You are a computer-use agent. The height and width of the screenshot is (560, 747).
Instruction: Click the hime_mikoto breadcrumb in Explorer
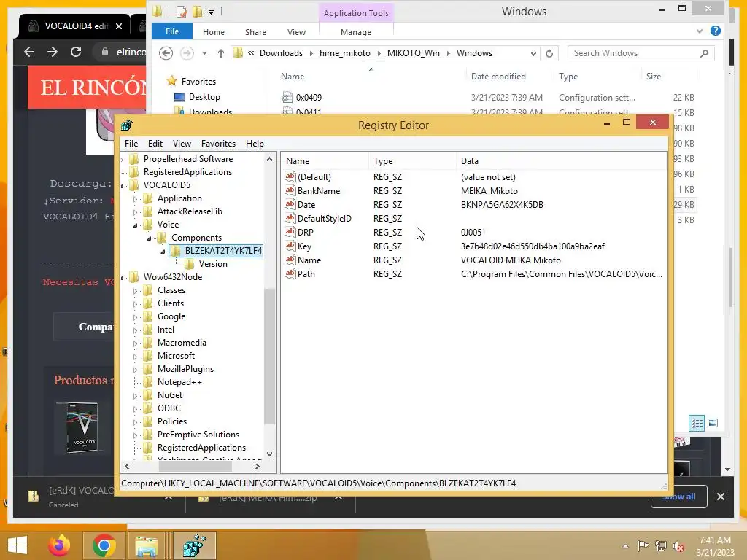click(x=344, y=53)
